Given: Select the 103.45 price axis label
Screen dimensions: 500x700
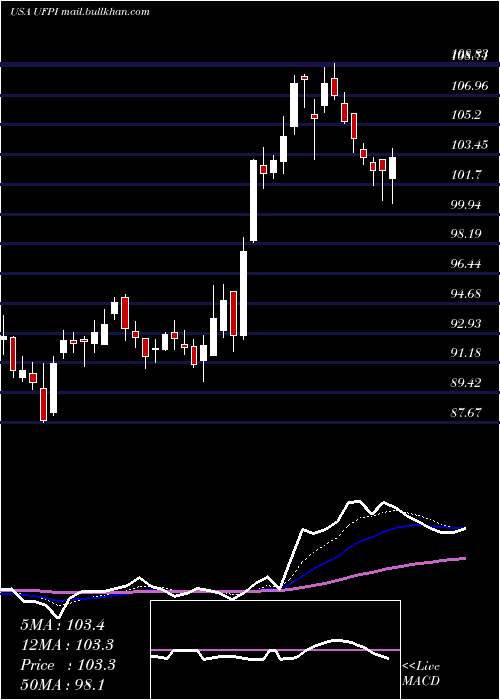Looking at the screenshot, I should coord(469,145).
